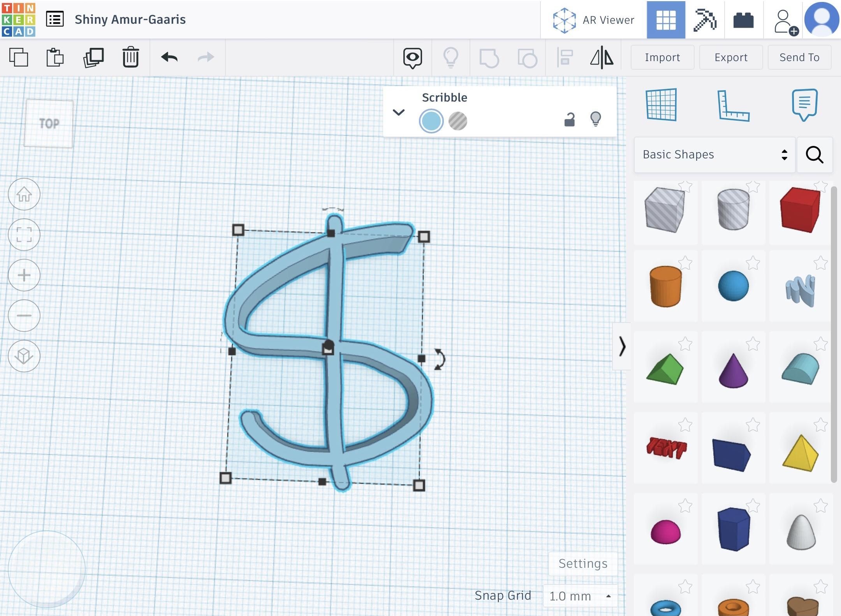Toggle the lock on the Scribble shape
This screenshot has width=841, height=616.
tap(568, 119)
